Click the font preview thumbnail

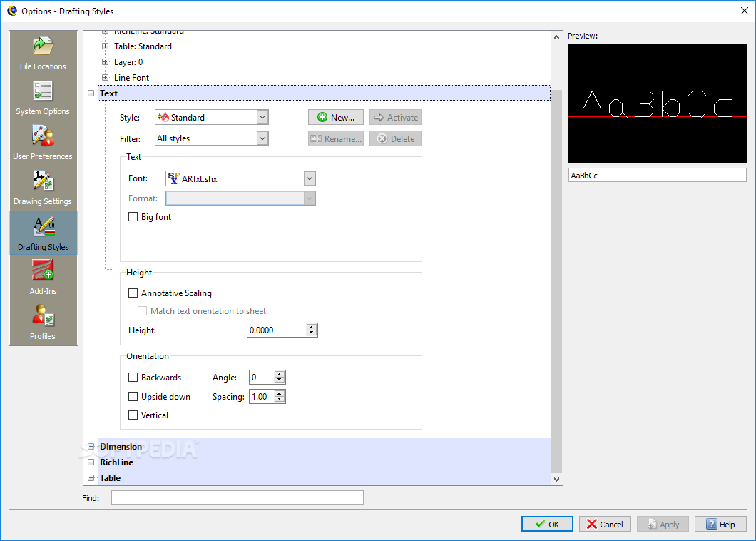point(657,103)
